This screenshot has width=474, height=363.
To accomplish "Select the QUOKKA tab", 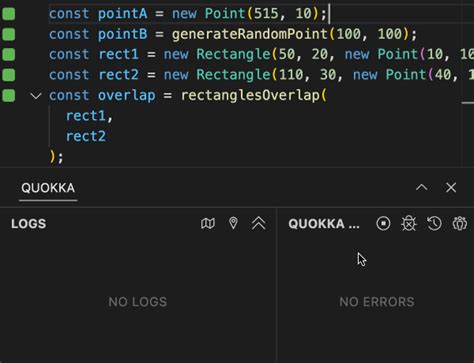I will [48, 188].
